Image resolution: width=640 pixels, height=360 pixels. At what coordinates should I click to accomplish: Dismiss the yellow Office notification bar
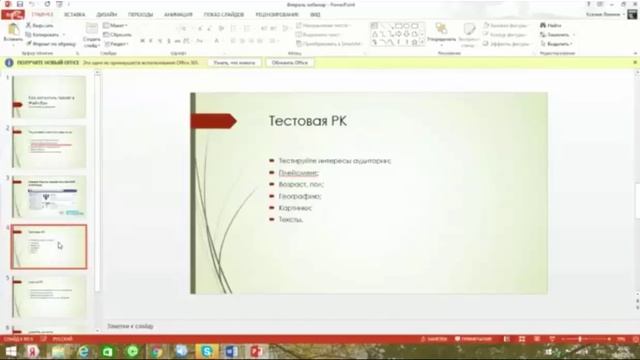[635, 62]
